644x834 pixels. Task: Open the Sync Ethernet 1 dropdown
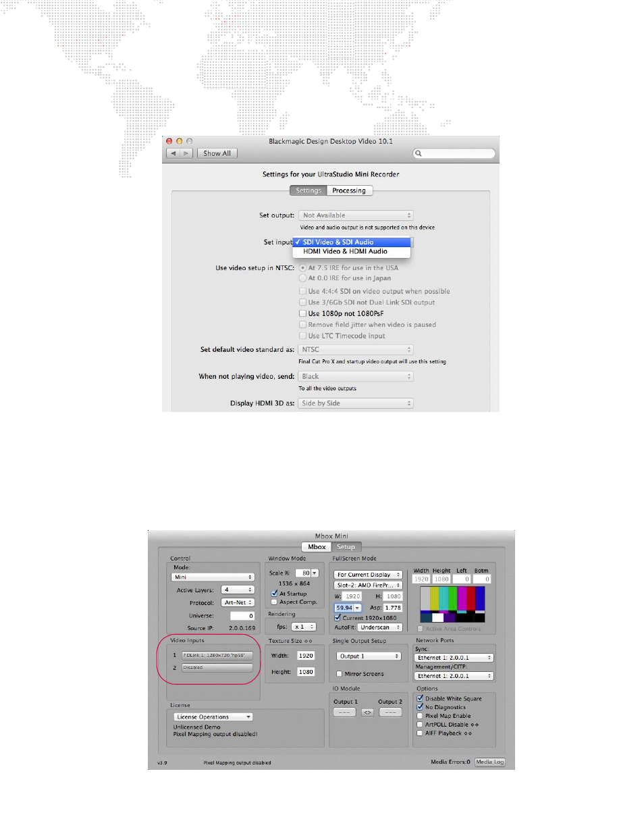454,658
